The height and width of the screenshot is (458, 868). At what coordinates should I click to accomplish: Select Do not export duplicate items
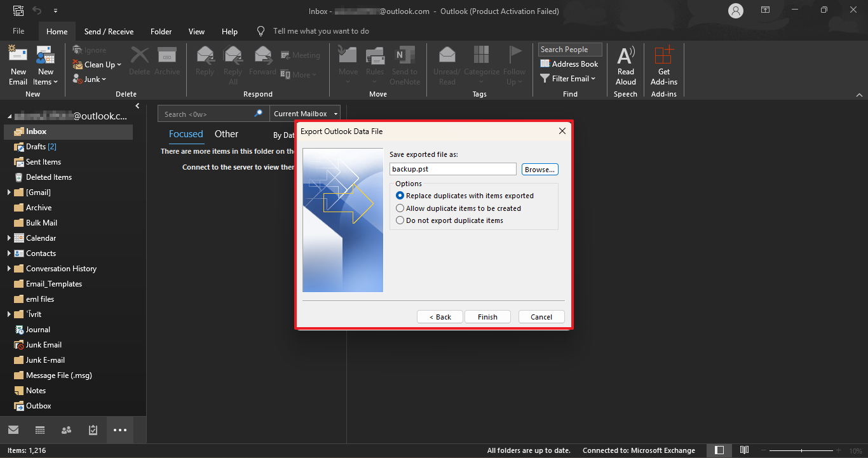pos(400,220)
